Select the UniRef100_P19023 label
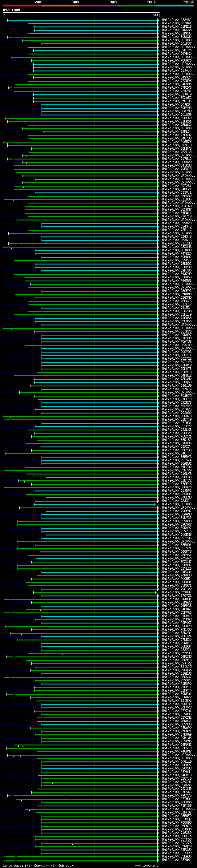This screenshot has height=868, width=197. coord(176,223)
